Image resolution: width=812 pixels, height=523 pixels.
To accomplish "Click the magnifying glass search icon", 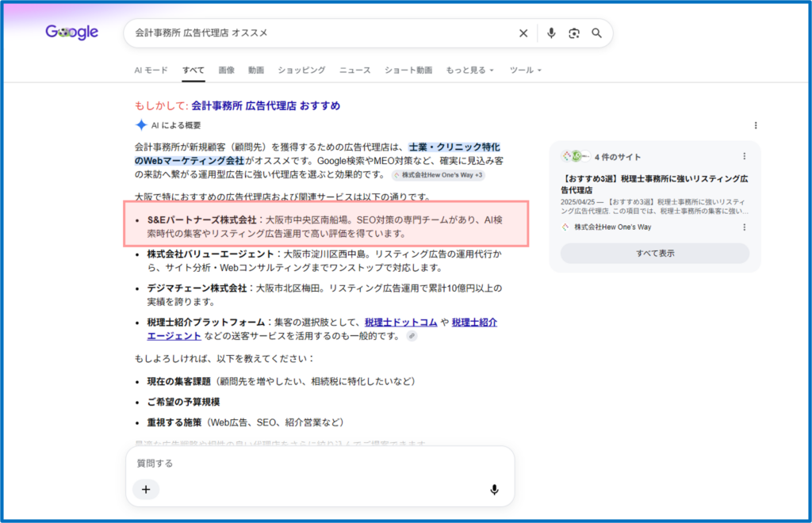I will [x=596, y=33].
